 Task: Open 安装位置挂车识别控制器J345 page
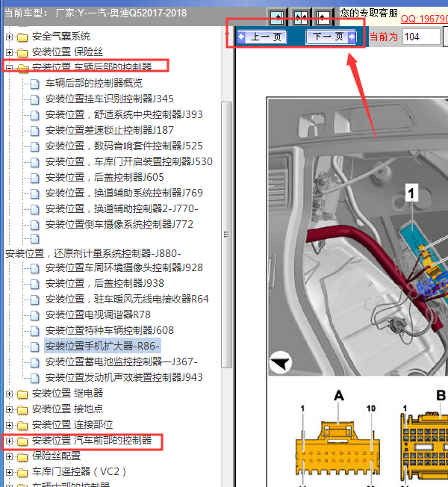point(109,99)
